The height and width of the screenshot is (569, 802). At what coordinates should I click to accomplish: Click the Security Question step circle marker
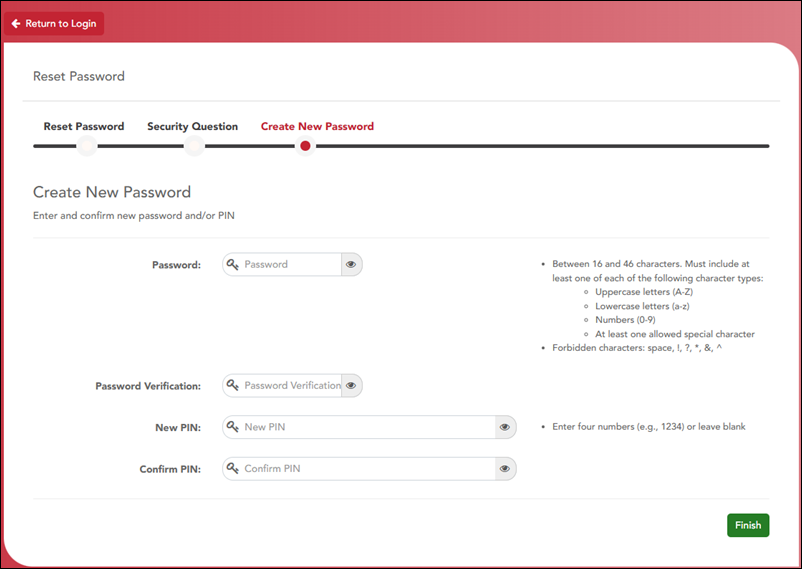tap(194, 146)
